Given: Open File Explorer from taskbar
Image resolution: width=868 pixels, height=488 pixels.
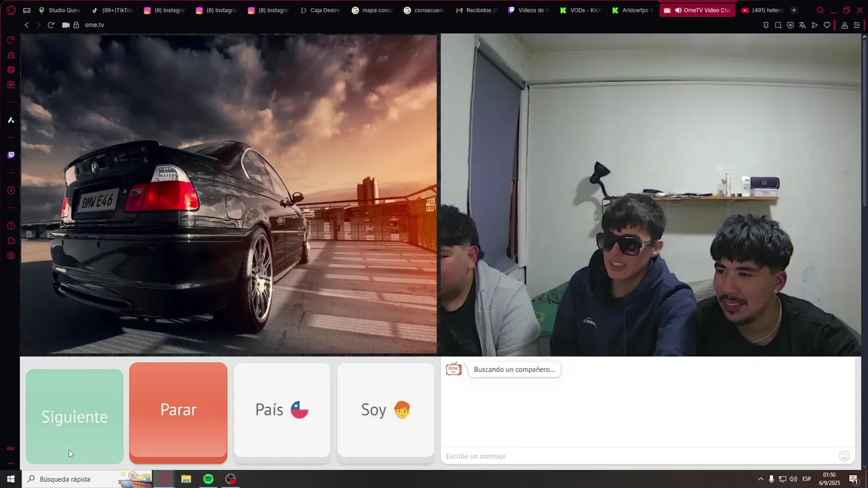Looking at the screenshot, I should pyautogui.click(x=186, y=479).
